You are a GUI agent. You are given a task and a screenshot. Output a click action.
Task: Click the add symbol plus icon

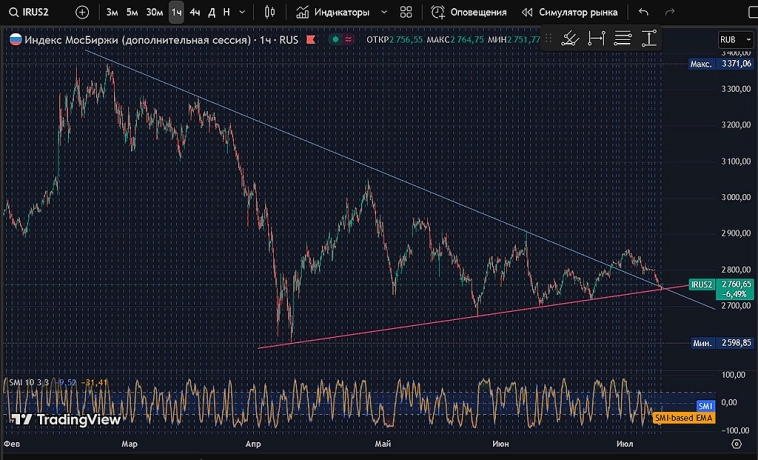click(82, 12)
